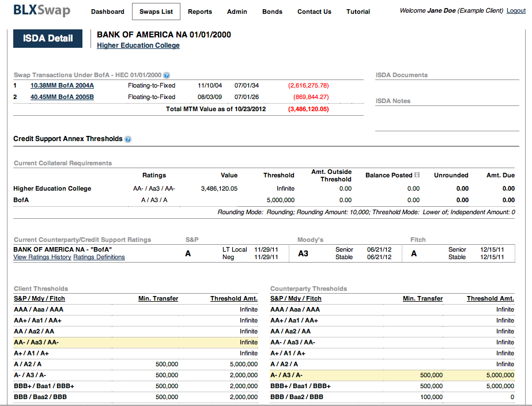This screenshot has width=532, height=406.
Task: Click Higher Education College value 3,486,120.05
Action: point(219,188)
